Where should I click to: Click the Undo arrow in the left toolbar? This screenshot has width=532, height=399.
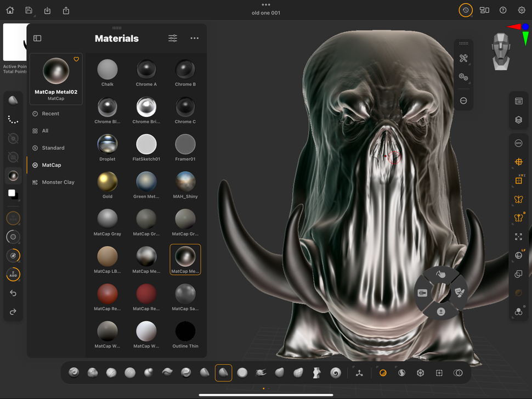click(x=13, y=293)
